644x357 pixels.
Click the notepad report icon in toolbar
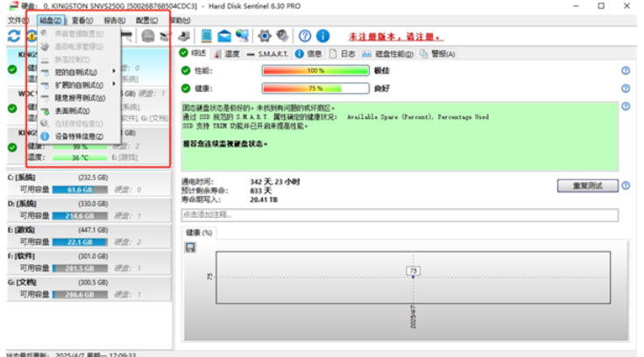(206, 36)
